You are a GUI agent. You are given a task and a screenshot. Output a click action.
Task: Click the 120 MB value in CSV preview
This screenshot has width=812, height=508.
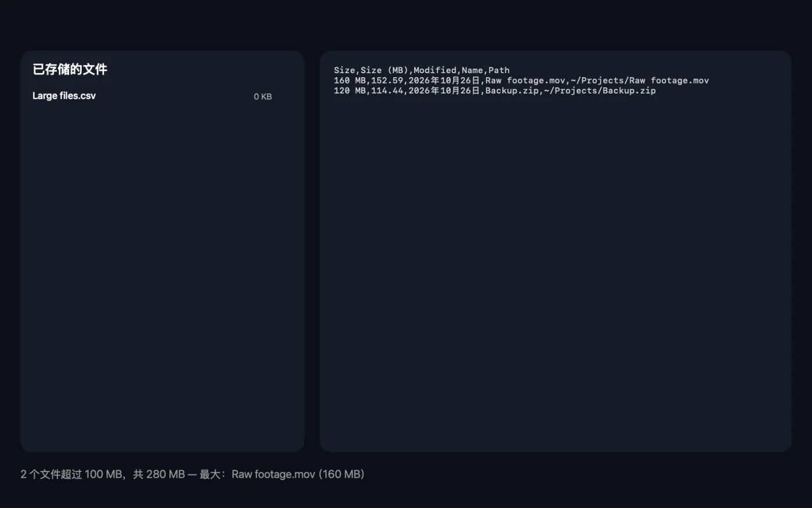350,91
